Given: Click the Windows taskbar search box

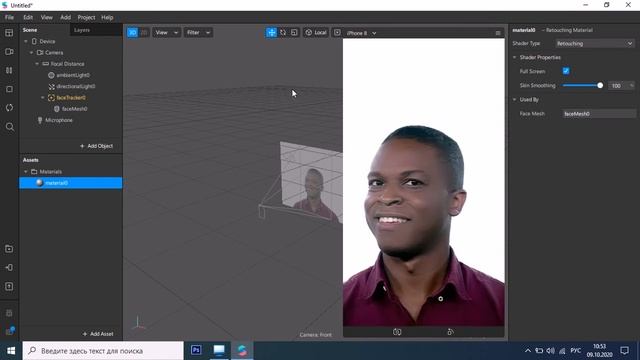Looking at the screenshot, I should coord(103,351).
